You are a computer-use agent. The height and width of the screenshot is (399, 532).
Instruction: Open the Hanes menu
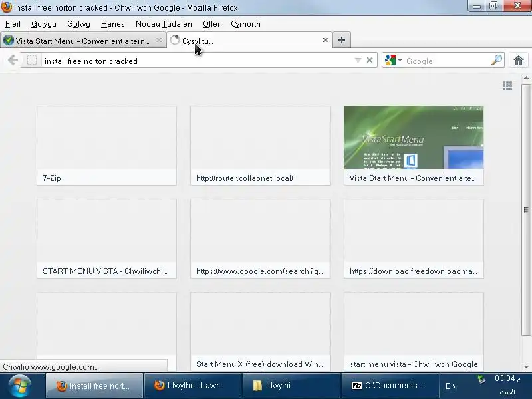point(113,24)
